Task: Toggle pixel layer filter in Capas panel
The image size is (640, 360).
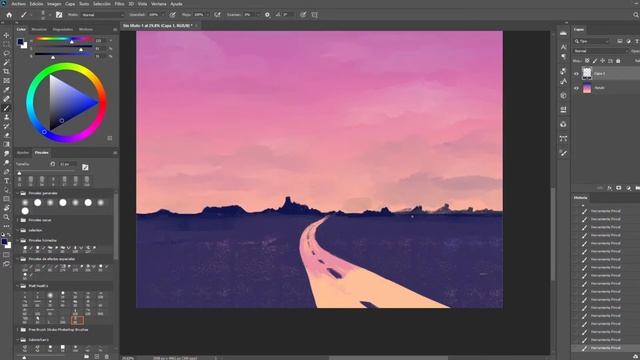Action: (x=620, y=41)
